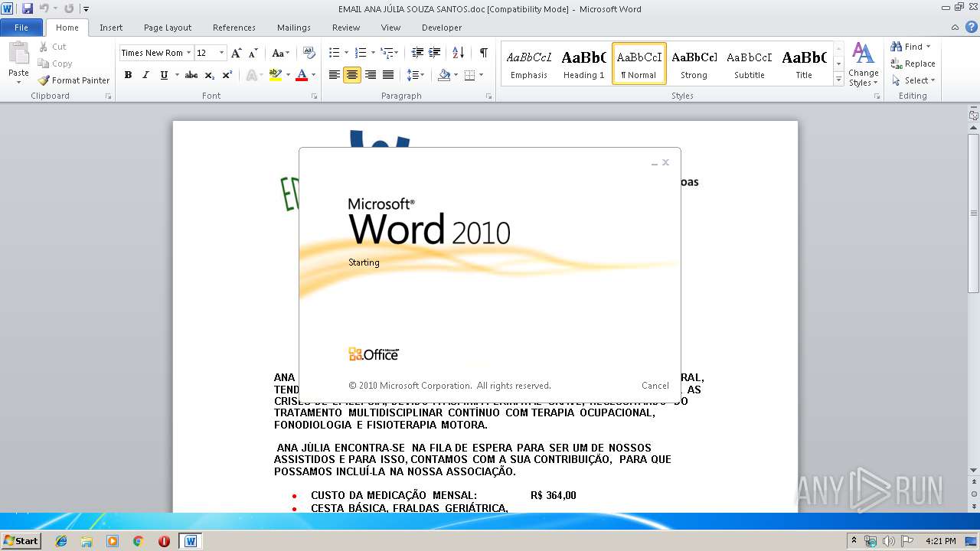Click the Find button
Viewport: 980px width, 551px height.
coord(911,47)
